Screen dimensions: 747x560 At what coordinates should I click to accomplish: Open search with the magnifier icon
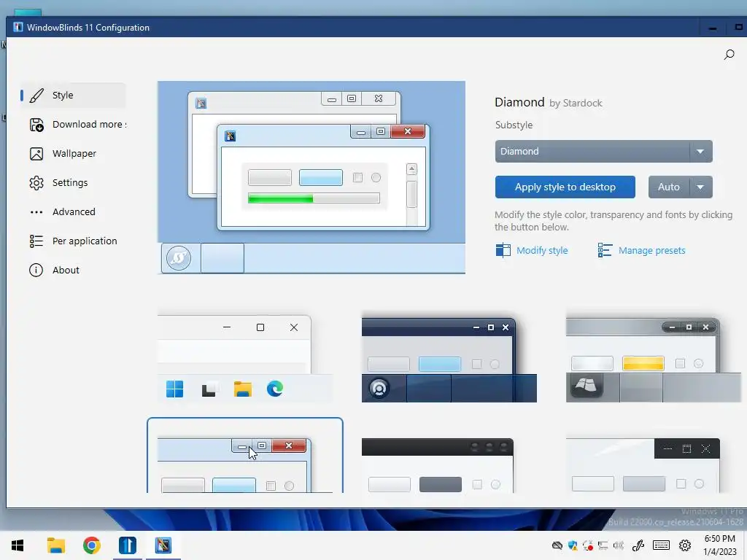click(x=729, y=55)
